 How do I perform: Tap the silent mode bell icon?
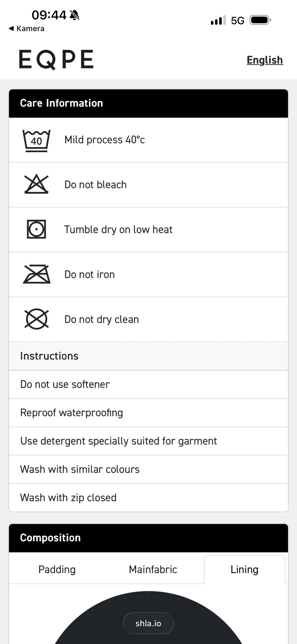75,15
